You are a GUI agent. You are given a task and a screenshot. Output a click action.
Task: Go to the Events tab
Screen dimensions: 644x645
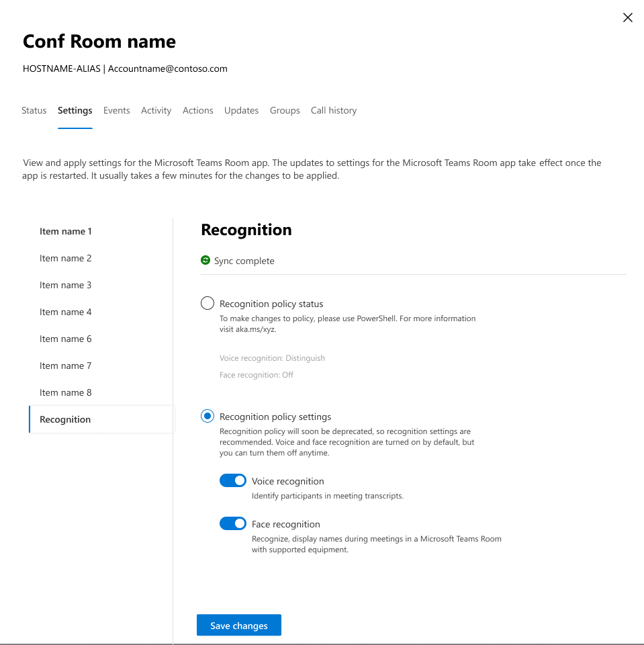(x=117, y=110)
